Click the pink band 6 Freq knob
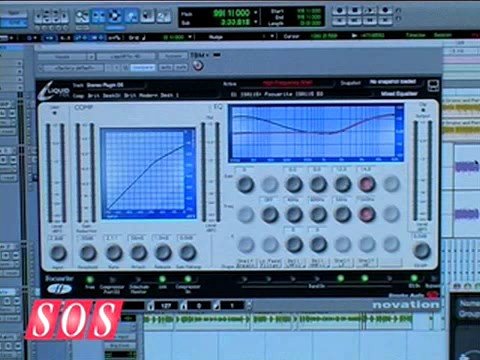The width and height of the screenshot is (480, 360). point(367,214)
